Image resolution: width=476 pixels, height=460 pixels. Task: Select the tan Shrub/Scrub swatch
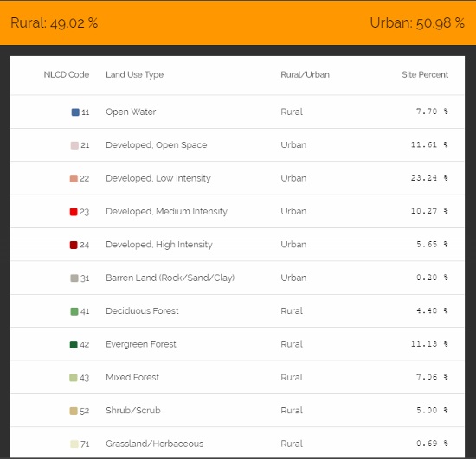pos(74,411)
